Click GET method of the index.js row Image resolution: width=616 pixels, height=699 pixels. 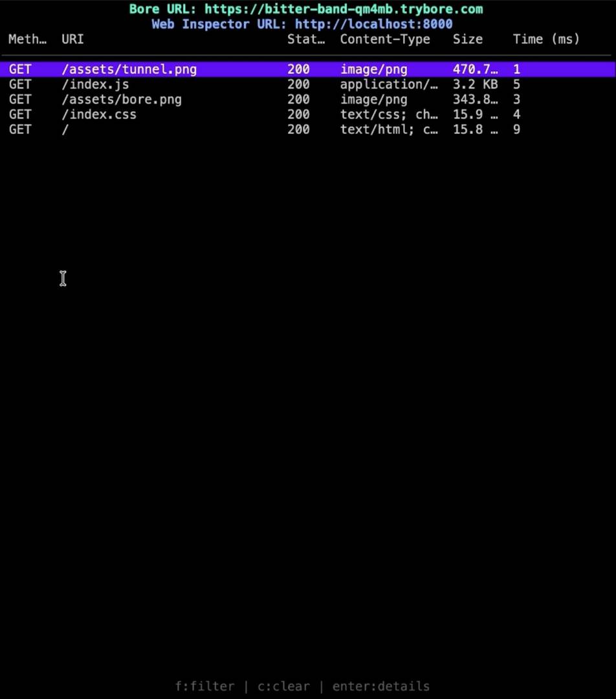click(x=20, y=84)
